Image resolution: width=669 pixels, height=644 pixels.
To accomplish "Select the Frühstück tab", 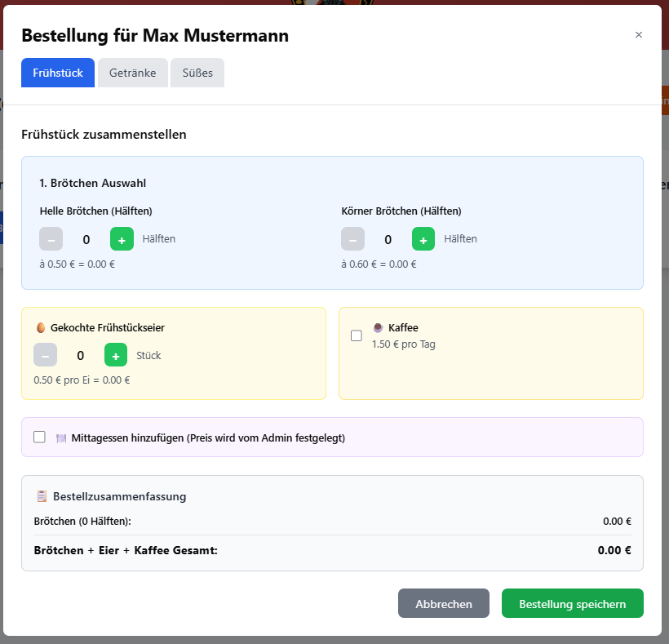I will [x=58, y=73].
